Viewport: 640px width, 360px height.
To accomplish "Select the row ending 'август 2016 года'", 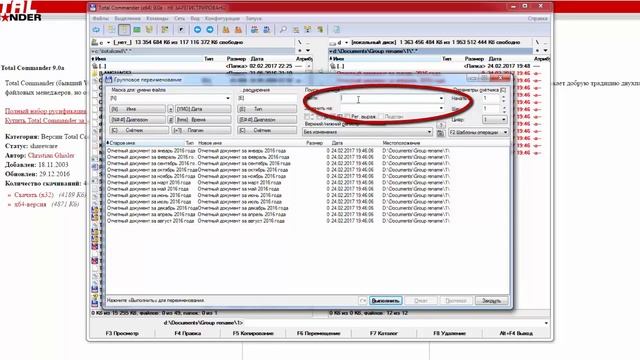I will (x=278, y=221).
